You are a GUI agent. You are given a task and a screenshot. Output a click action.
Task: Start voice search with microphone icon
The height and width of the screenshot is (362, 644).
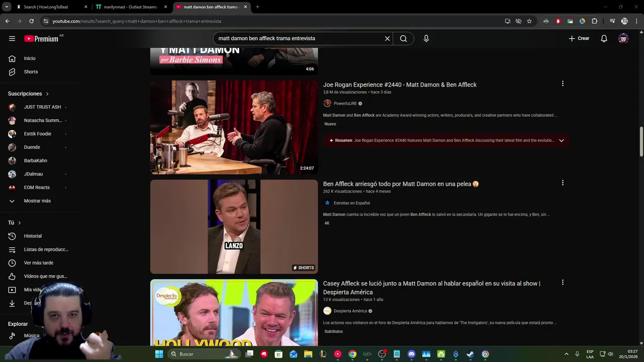426,38
